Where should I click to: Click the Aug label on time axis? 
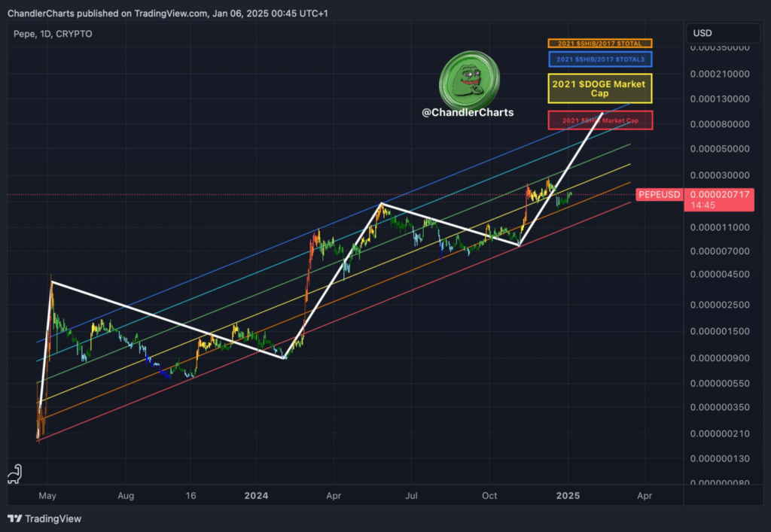tap(126, 496)
